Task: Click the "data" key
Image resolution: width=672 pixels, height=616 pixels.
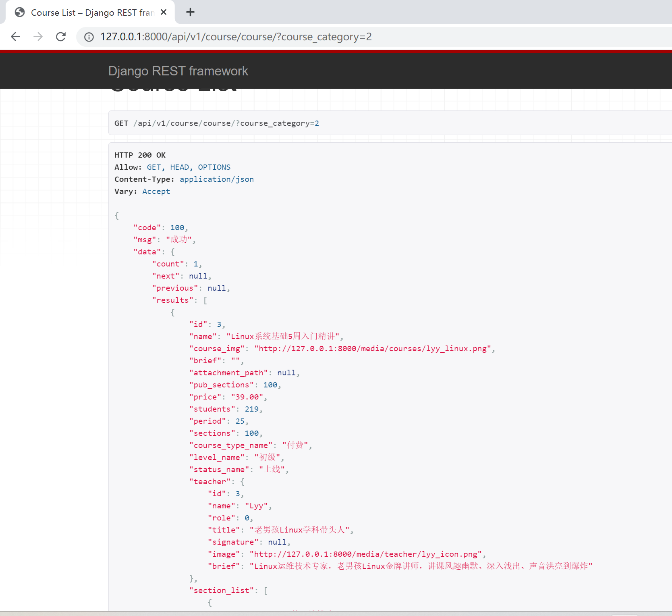Action: [147, 252]
